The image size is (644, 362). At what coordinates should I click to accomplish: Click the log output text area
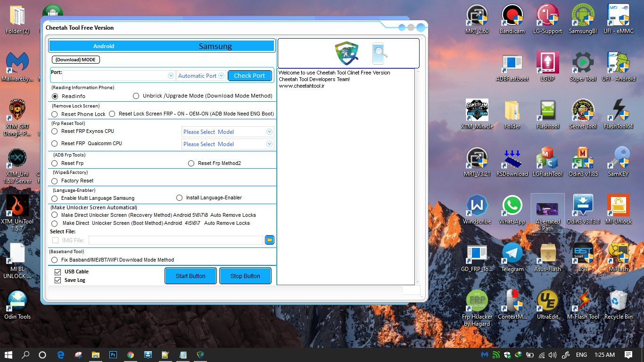pos(346,177)
